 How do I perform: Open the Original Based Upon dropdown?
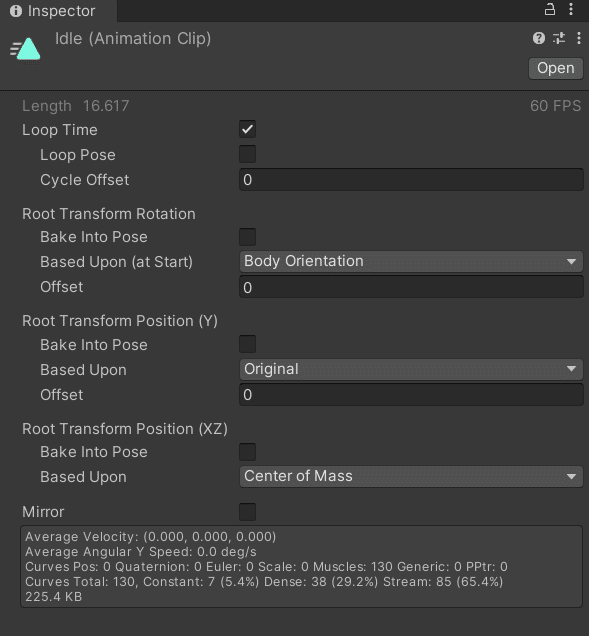pos(411,369)
